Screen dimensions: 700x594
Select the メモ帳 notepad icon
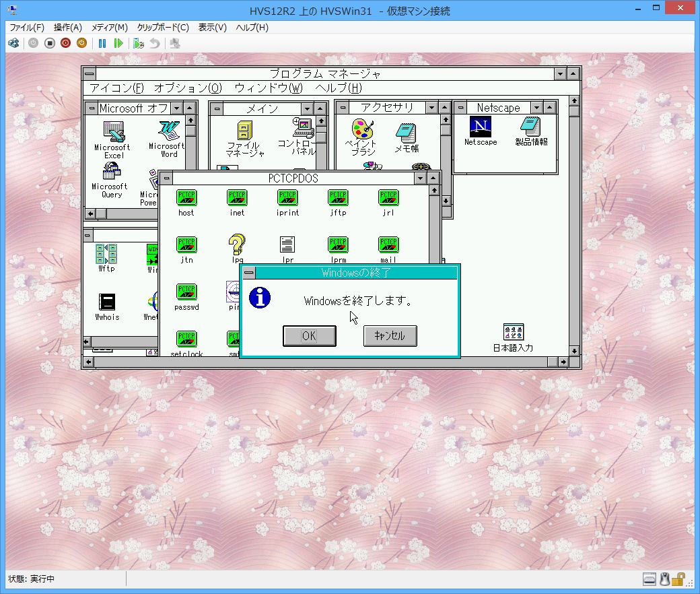(407, 138)
